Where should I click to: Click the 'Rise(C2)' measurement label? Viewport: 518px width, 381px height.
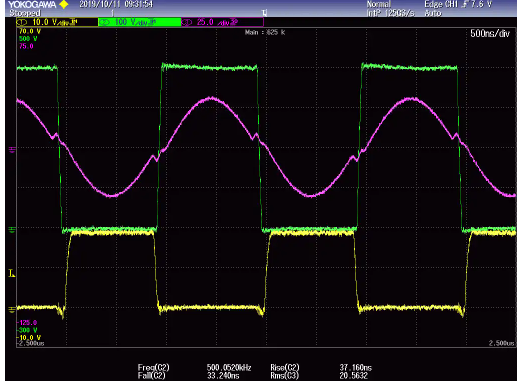[285, 367]
